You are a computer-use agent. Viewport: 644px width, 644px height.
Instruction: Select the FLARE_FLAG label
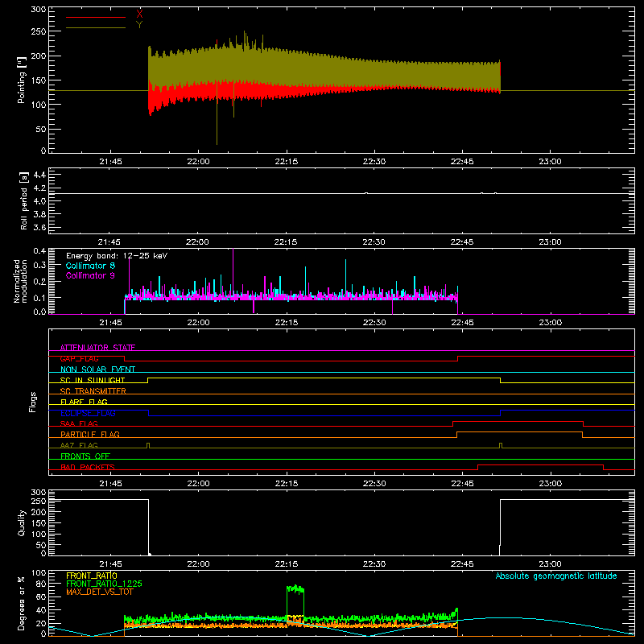pos(84,402)
